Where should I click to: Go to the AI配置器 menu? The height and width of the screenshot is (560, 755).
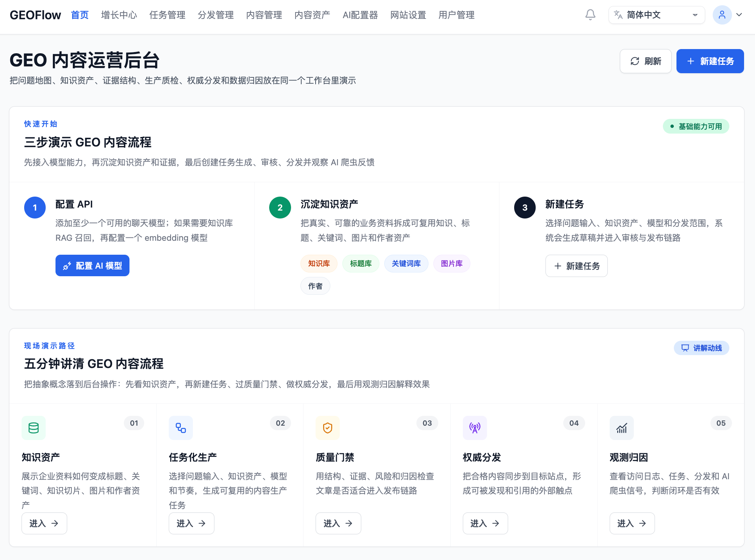pyautogui.click(x=360, y=15)
